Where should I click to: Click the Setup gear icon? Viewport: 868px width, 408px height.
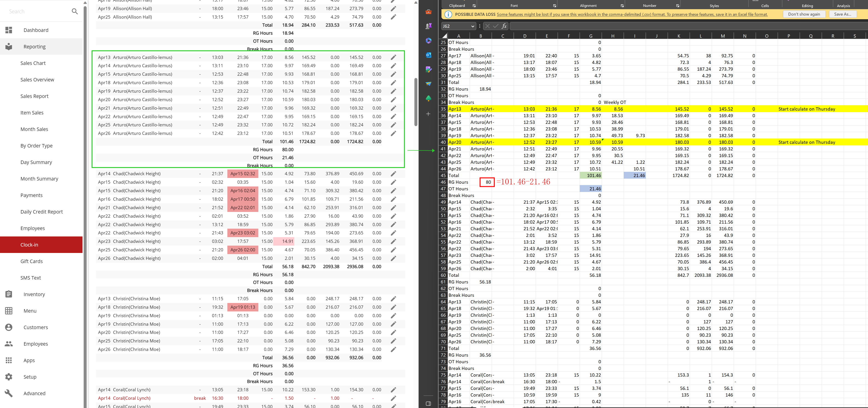pos(9,377)
